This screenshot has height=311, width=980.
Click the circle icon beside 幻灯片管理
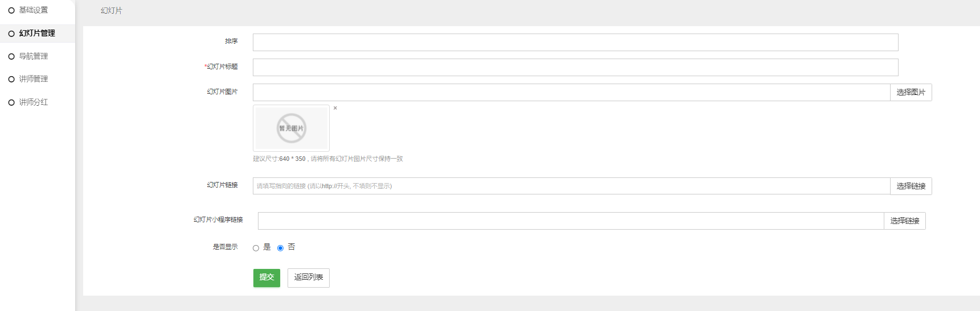click(11, 34)
